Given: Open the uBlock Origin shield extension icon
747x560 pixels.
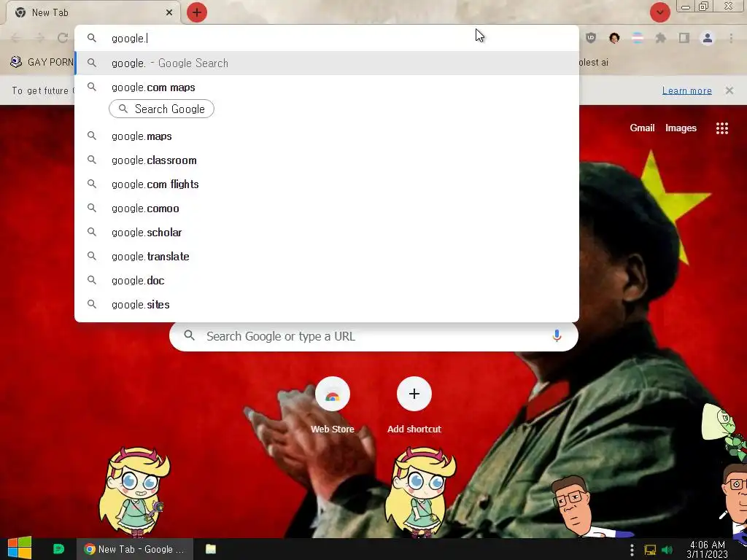Looking at the screenshot, I should pyautogui.click(x=591, y=38).
